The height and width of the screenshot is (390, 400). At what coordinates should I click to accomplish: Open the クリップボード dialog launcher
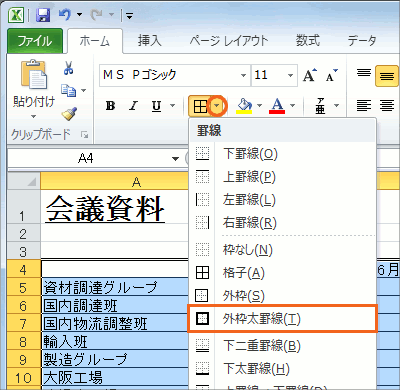pos(85,135)
